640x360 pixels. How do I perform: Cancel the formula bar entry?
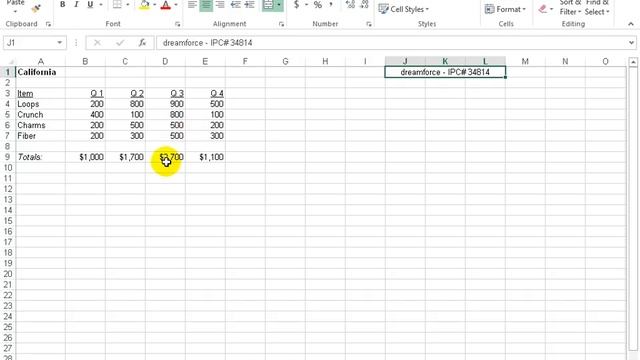click(97, 43)
